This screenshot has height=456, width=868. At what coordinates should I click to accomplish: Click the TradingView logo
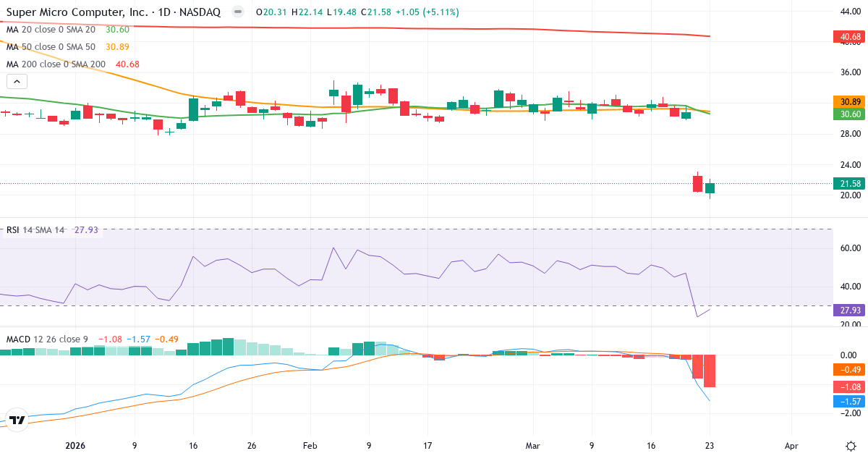pyautogui.click(x=16, y=419)
